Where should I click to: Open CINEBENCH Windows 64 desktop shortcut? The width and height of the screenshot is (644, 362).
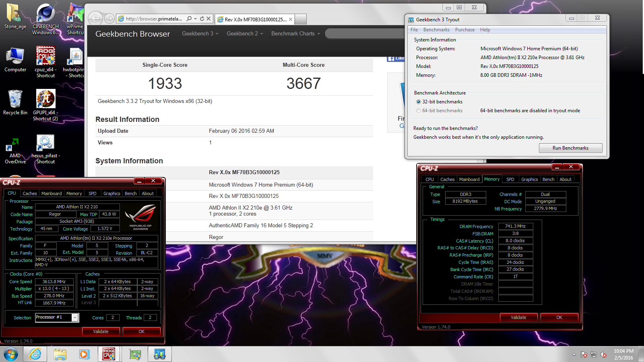[x=45, y=19]
